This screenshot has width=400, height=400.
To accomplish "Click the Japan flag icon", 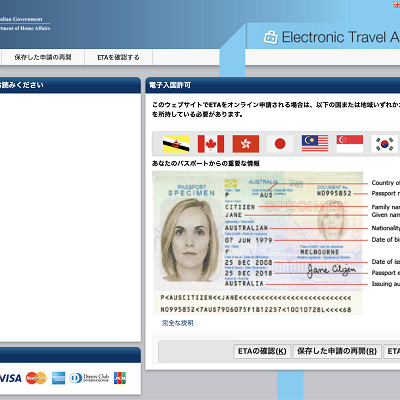I will [x=280, y=144].
